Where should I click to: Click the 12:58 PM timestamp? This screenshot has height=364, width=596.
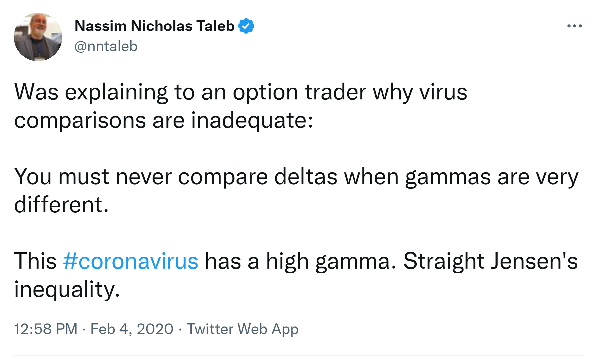click(46, 329)
